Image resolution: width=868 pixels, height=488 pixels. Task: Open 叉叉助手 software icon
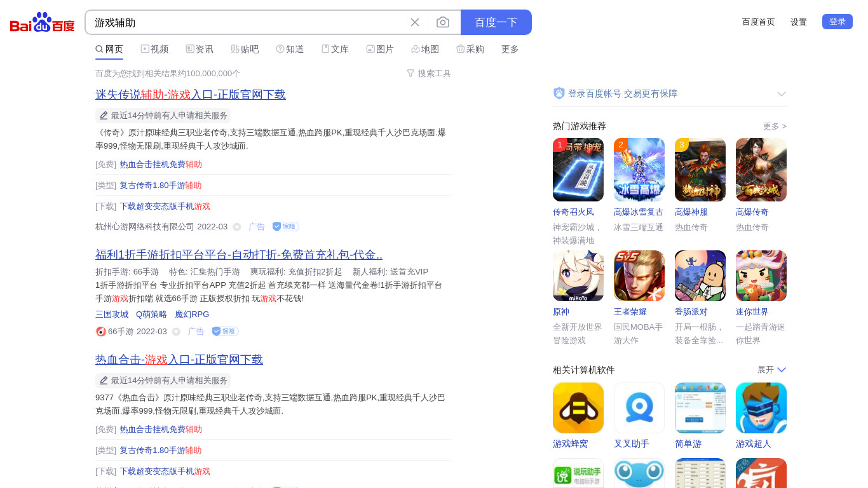click(x=639, y=408)
